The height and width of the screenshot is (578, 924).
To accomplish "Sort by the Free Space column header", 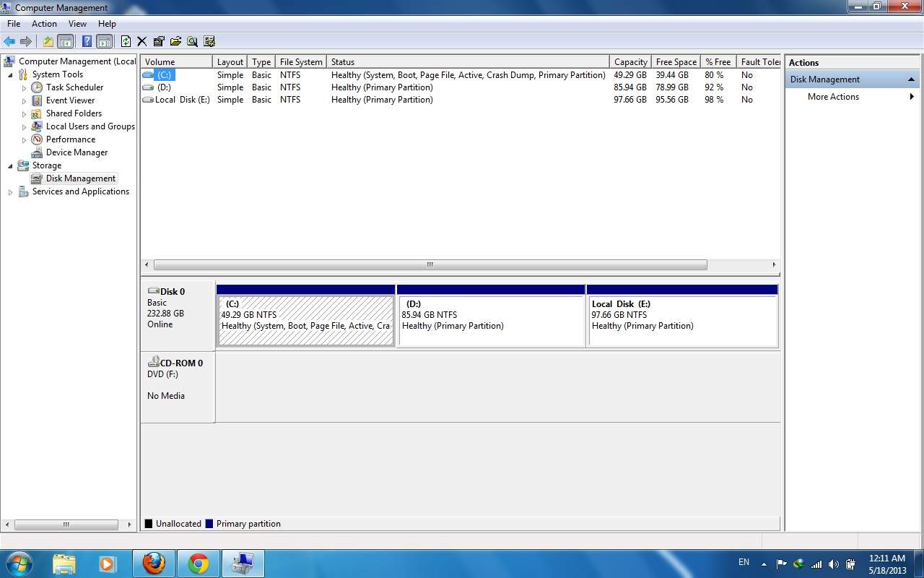I will pyautogui.click(x=676, y=62).
